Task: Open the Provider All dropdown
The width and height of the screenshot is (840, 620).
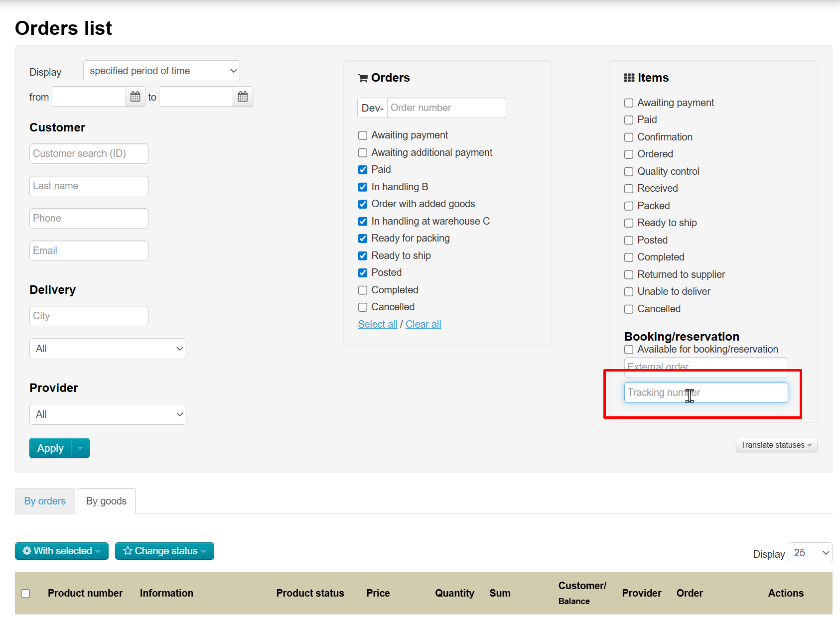Action: point(108,414)
